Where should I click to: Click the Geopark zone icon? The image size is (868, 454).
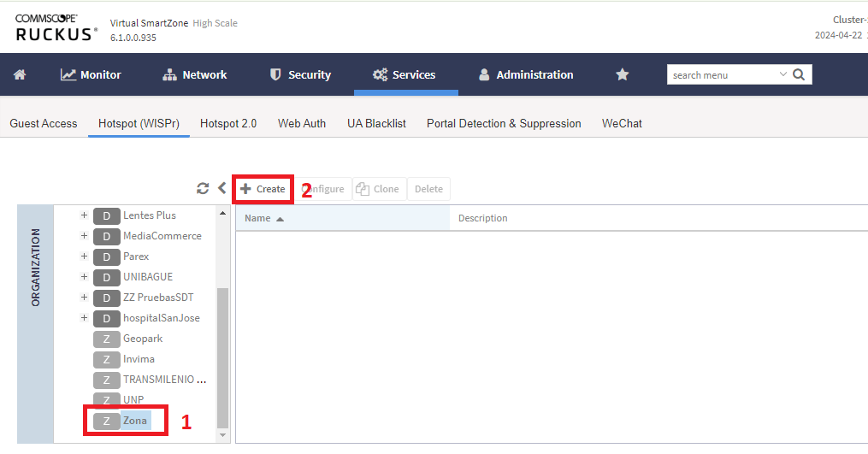click(x=106, y=339)
